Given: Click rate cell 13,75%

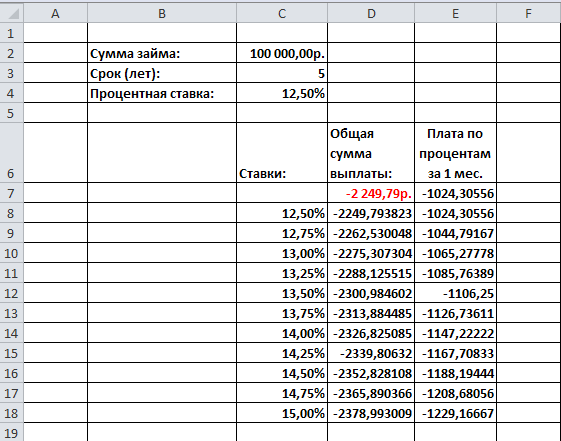Looking at the screenshot, I should click(x=282, y=313).
